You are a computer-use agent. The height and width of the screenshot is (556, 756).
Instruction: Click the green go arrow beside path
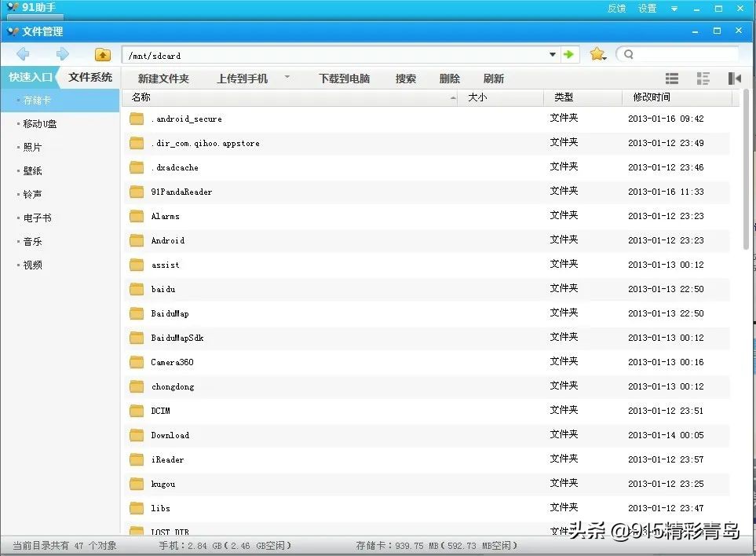[569, 54]
